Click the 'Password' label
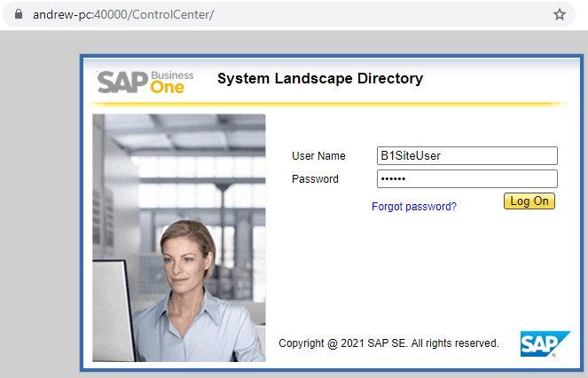This screenshot has width=588, height=378. [x=315, y=179]
